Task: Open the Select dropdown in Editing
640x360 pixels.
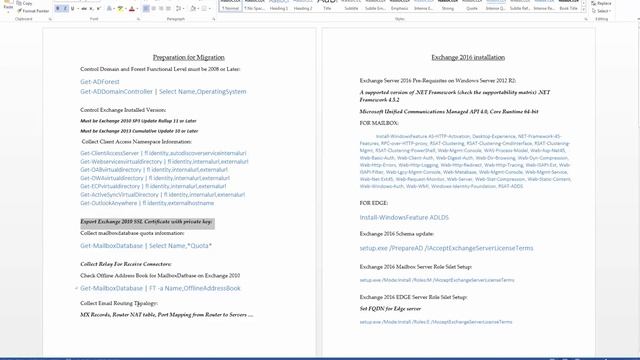Action: coord(601,11)
